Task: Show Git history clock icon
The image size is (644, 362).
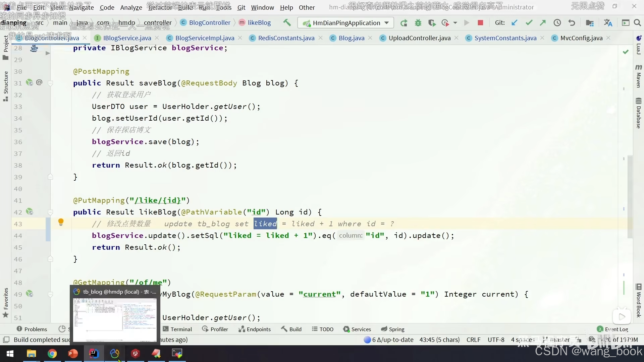Action: coord(557,23)
